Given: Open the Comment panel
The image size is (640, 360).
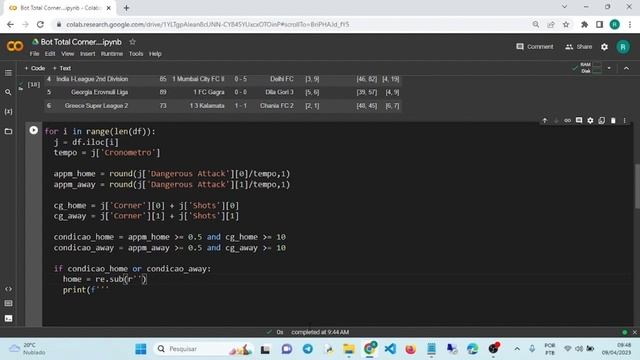Looking at the screenshot, I should (x=535, y=47).
